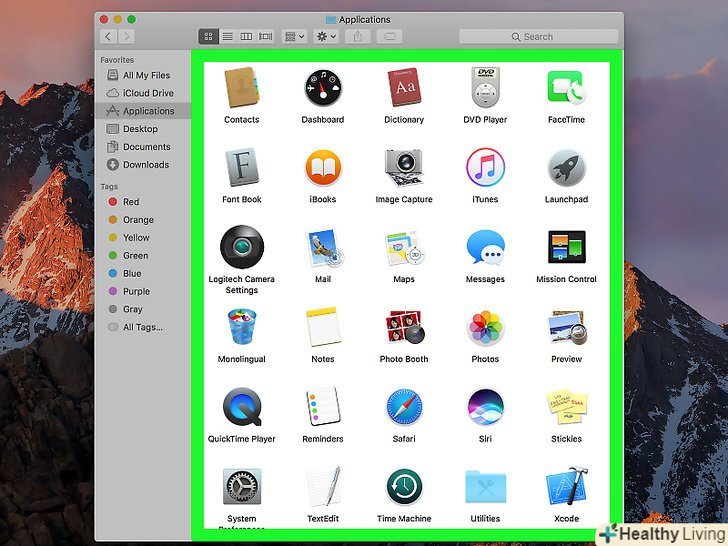728x546 pixels.
Task: Click the Finder Search field
Action: (539, 37)
